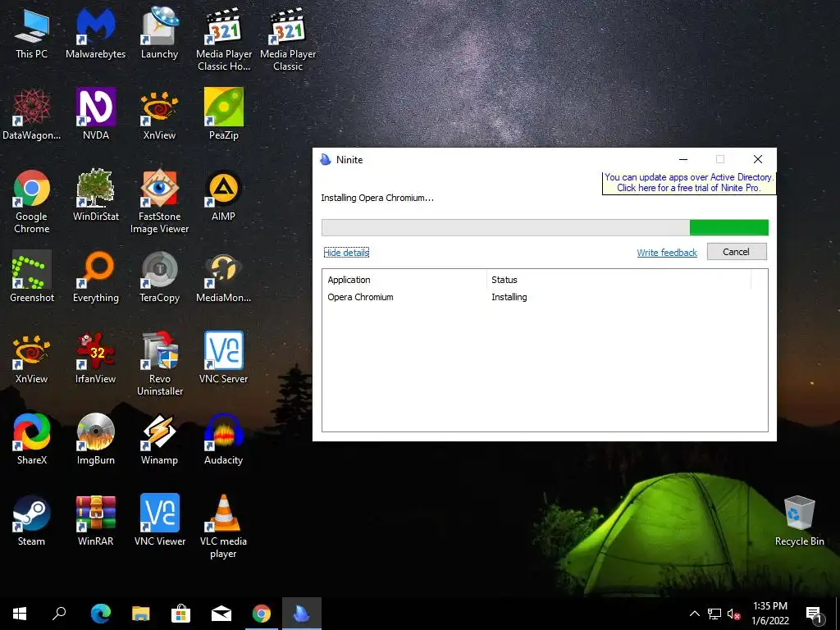
Task: Select the NVDA desktop shortcut
Action: pyautogui.click(x=95, y=115)
